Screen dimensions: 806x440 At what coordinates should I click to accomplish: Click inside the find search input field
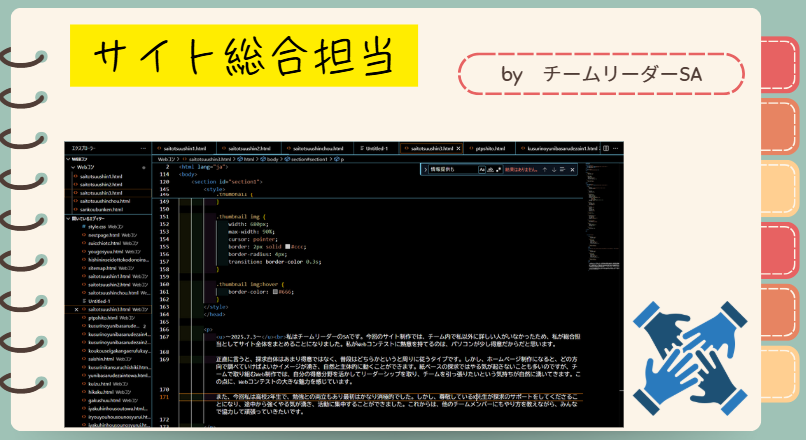[x=453, y=170]
